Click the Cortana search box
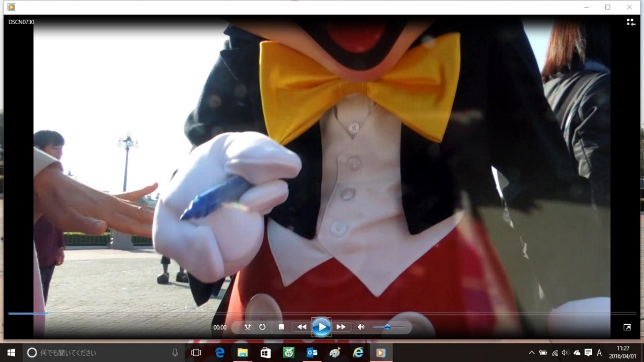Viewport: 644px width, 362px height. tap(103, 353)
